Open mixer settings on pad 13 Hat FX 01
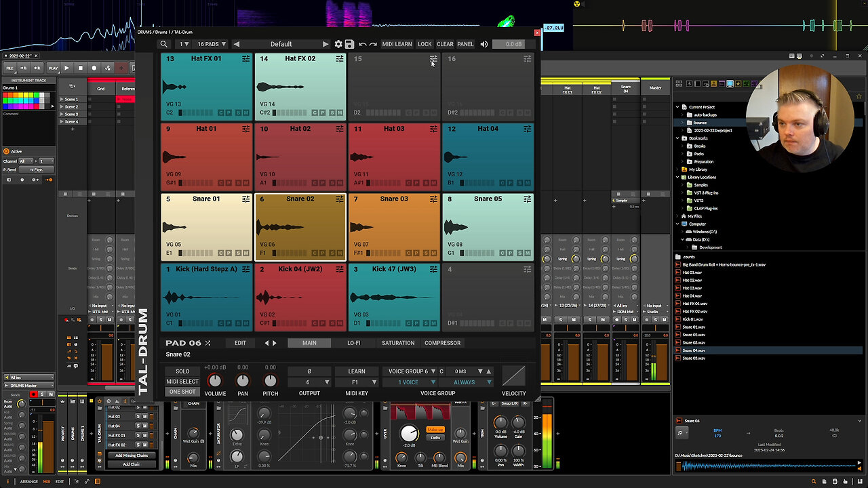Viewport: 868px width, 488px height. (x=245, y=59)
